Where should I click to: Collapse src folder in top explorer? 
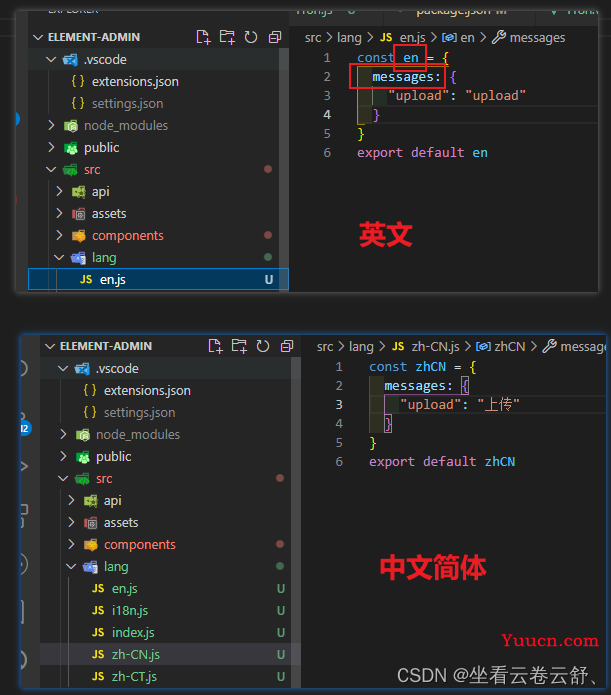(x=51, y=169)
